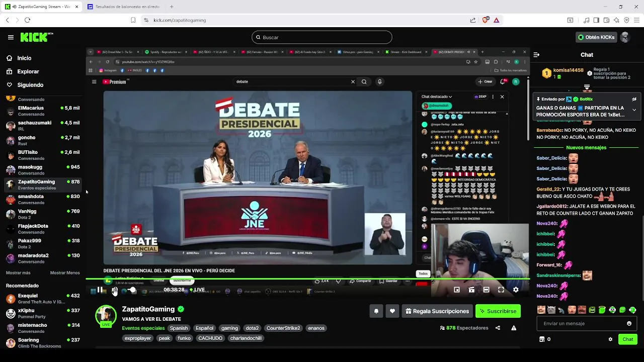The image size is (644, 362).
Task: Select the dota2 tag
Action: (x=252, y=328)
